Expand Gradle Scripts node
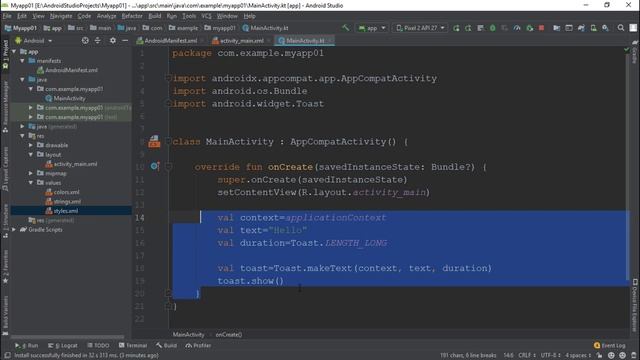The image size is (640, 360). point(14,229)
